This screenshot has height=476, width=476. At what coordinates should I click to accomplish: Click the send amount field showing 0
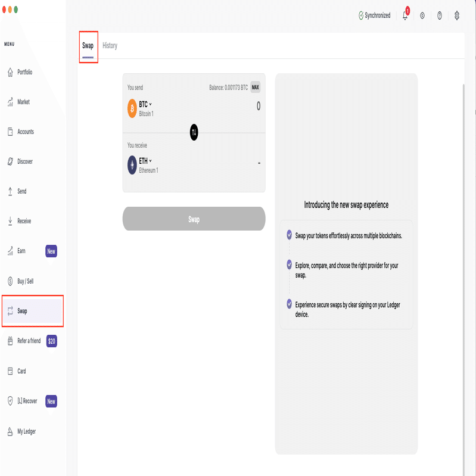[259, 106]
